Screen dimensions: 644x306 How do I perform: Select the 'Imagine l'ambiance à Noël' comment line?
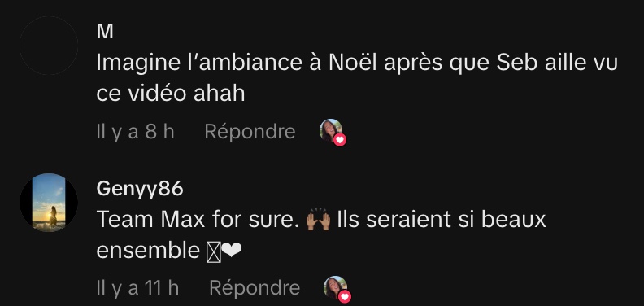pos(357,63)
